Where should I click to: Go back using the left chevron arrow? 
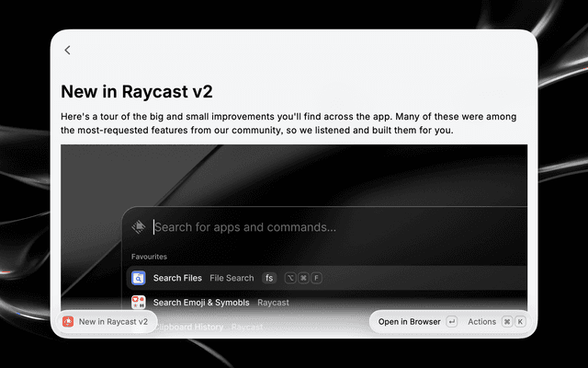[67, 50]
